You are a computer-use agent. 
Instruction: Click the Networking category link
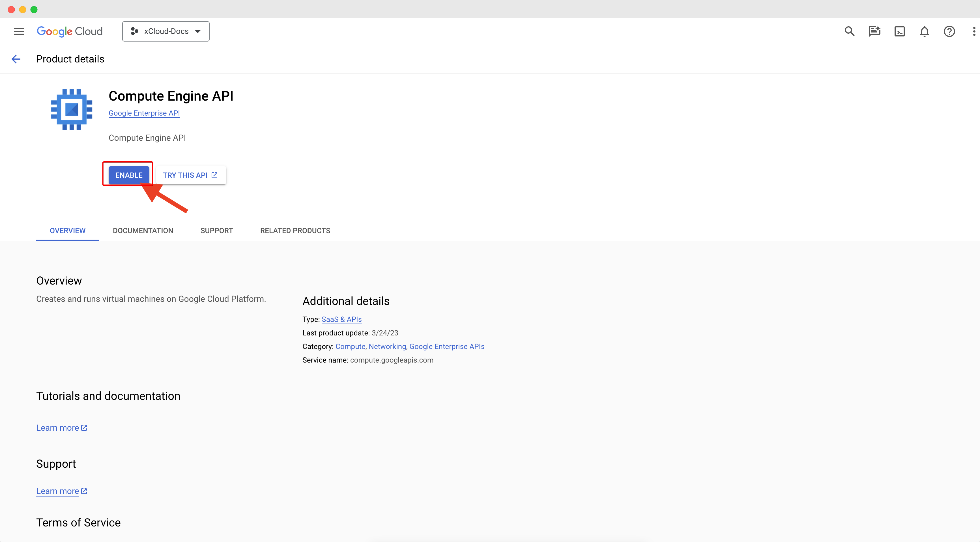point(387,346)
